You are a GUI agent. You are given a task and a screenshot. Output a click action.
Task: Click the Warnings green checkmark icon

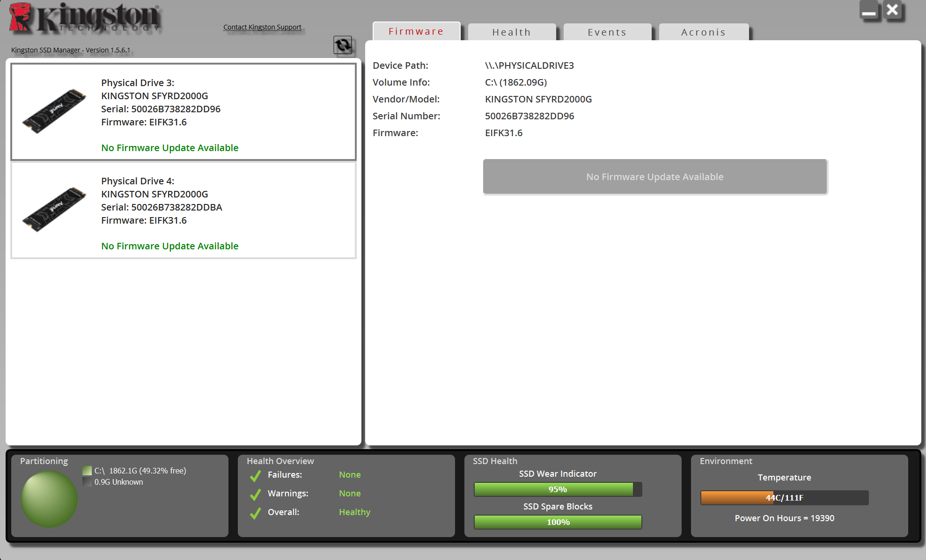[255, 495]
